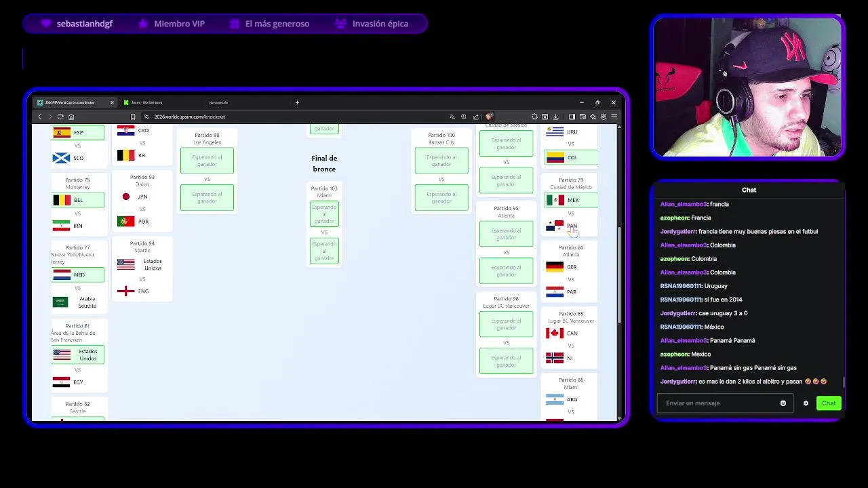Click the icon beside Invasión épica
The height and width of the screenshot is (488, 868).
340,24
